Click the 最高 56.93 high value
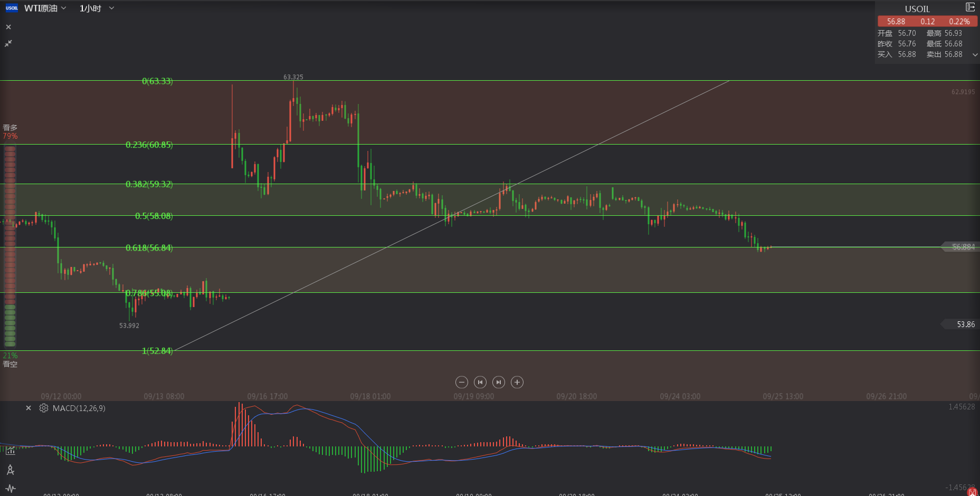This screenshot has height=496, width=980. (x=945, y=33)
